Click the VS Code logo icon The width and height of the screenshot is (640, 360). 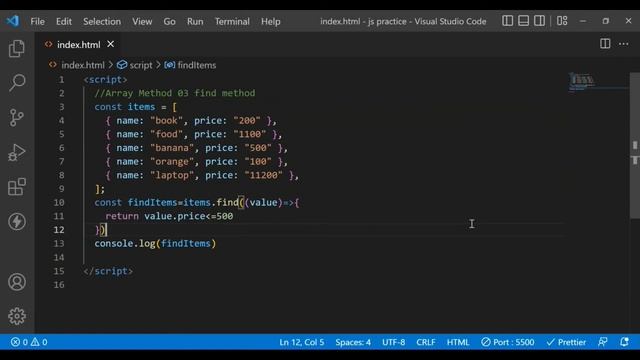13,21
